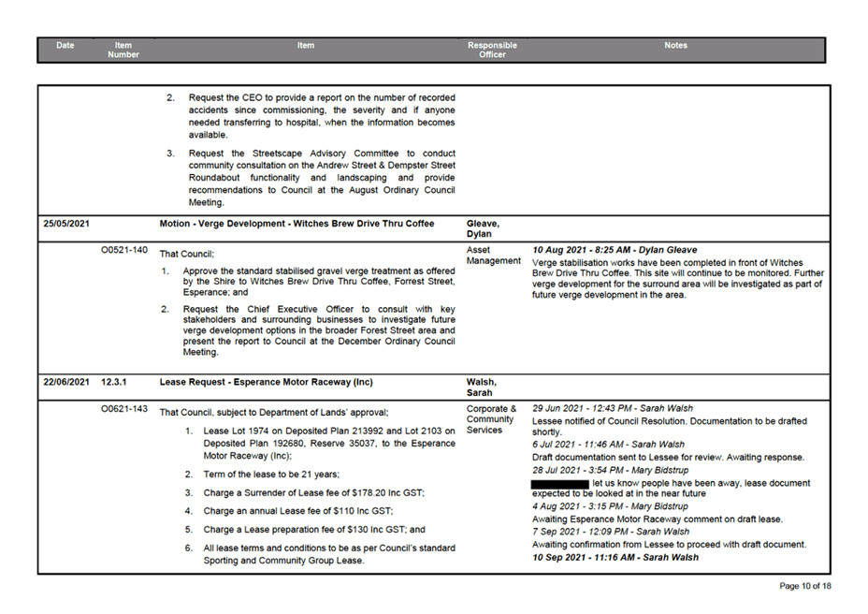Select the Item column header

tap(306, 45)
